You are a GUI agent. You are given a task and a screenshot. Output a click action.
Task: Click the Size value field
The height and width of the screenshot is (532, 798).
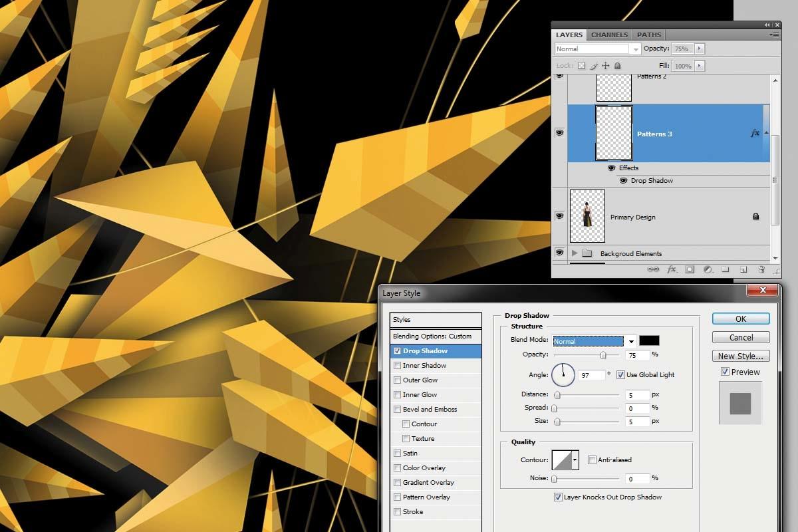coord(638,422)
